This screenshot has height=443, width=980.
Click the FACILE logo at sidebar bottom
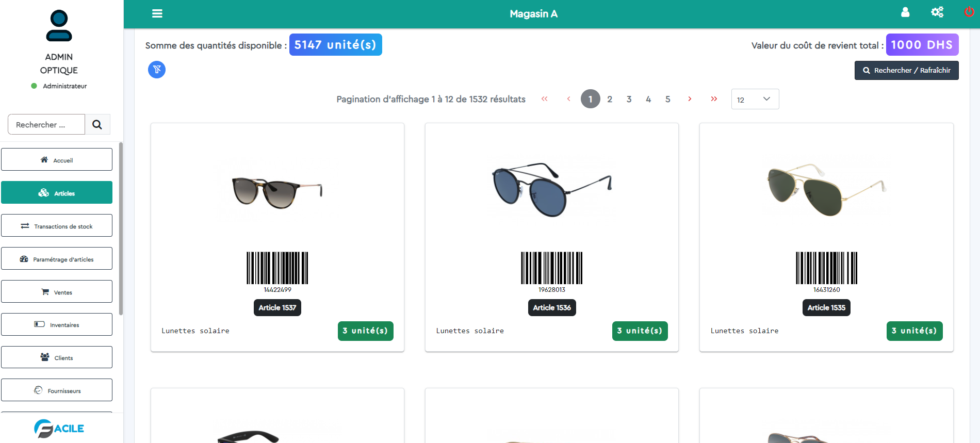pyautogui.click(x=58, y=428)
